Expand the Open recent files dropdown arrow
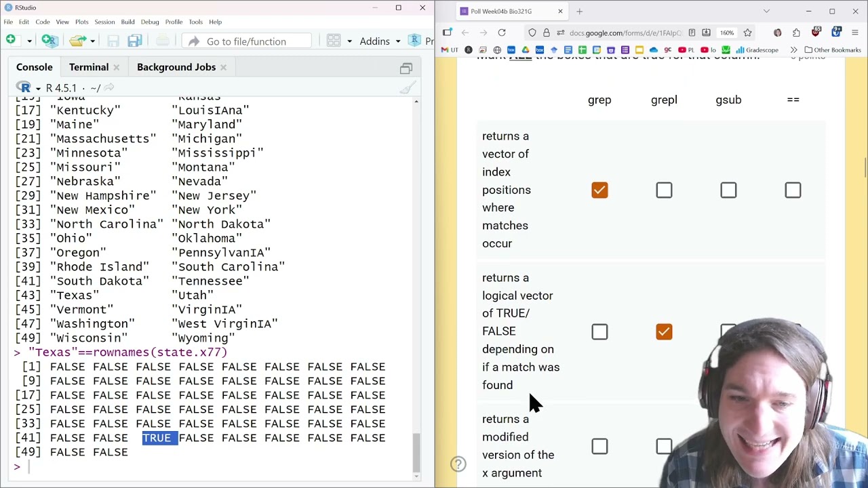 [93, 41]
